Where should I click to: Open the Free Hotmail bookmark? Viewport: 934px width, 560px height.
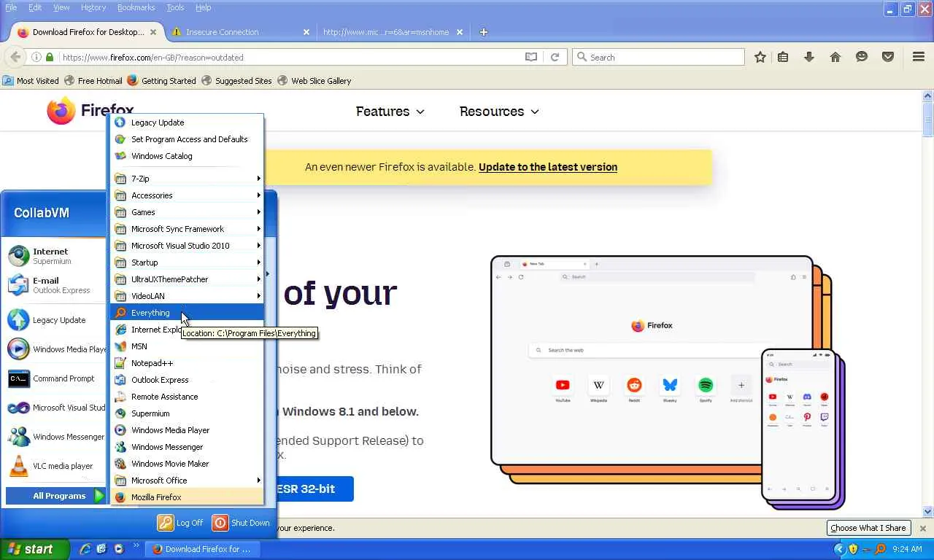pos(93,81)
